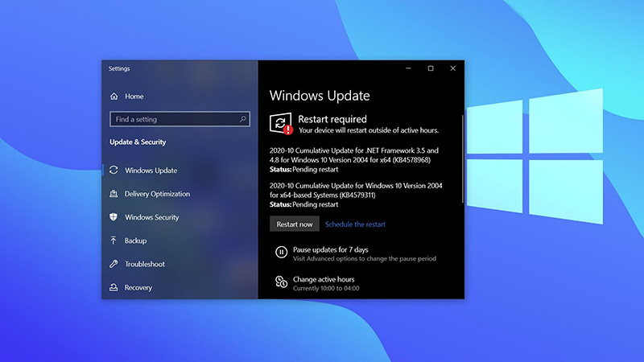The image size is (644, 362).
Task: Go to Windows Security section
Action: (x=152, y=217)
